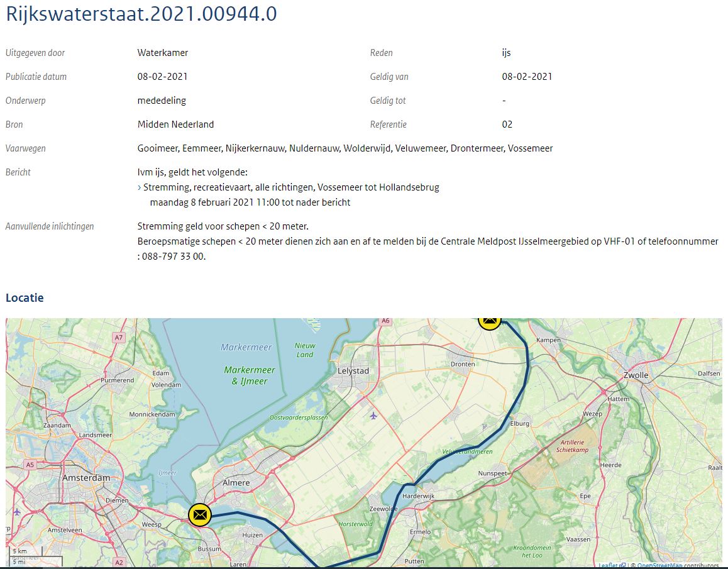Screen dimensions: 728x569
Task: Click the Stremming geld voor schepen line
Action: click(223, 226)
